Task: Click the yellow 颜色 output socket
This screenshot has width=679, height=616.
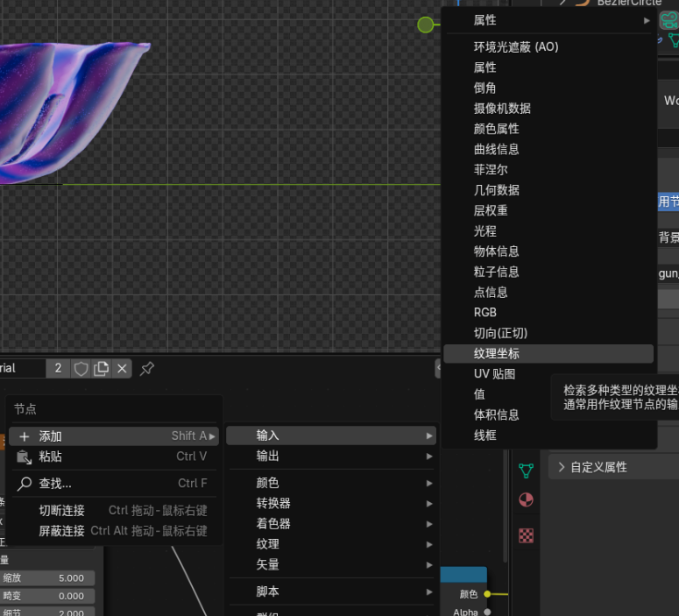Action: [487, 594]
